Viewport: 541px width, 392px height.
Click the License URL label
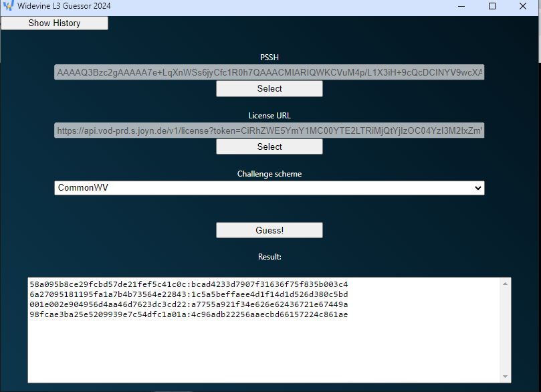pos(269,116)
